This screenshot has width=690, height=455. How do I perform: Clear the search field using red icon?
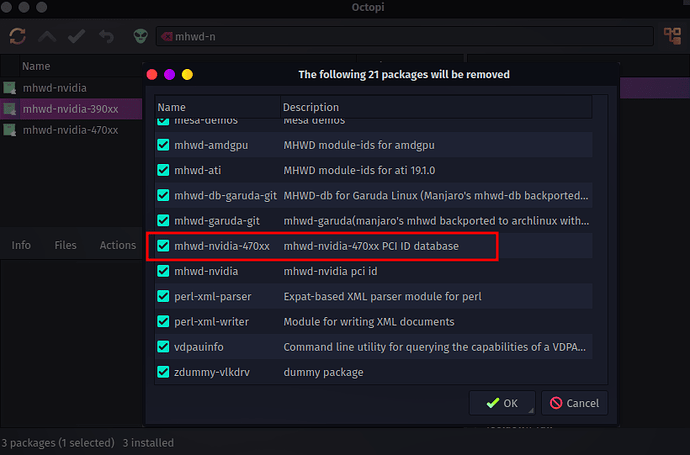point(166,37)
